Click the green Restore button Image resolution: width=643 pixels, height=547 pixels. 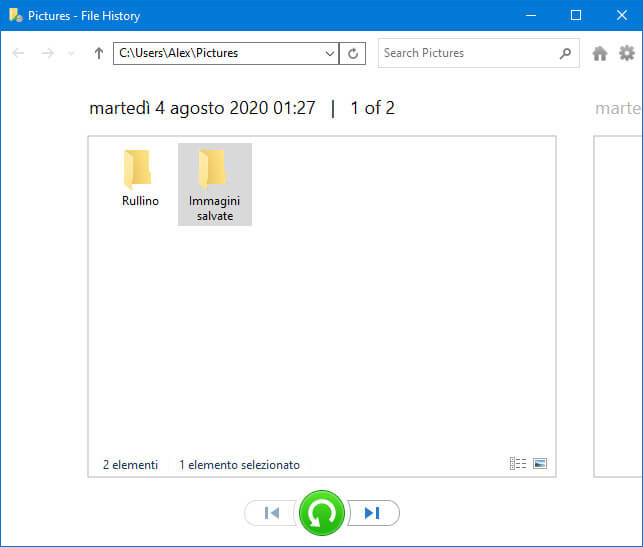point(322,513)
